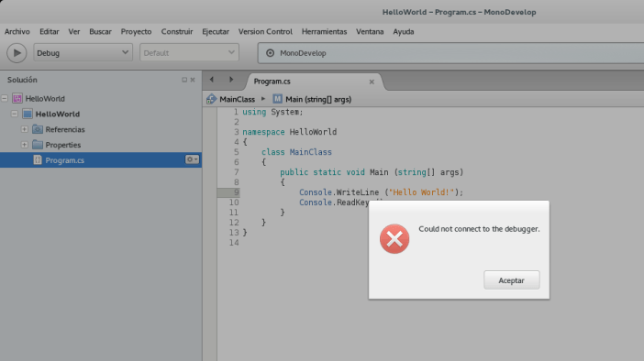
Task: Click the Program.cs file icon in tree
Action: coord(38,160)
